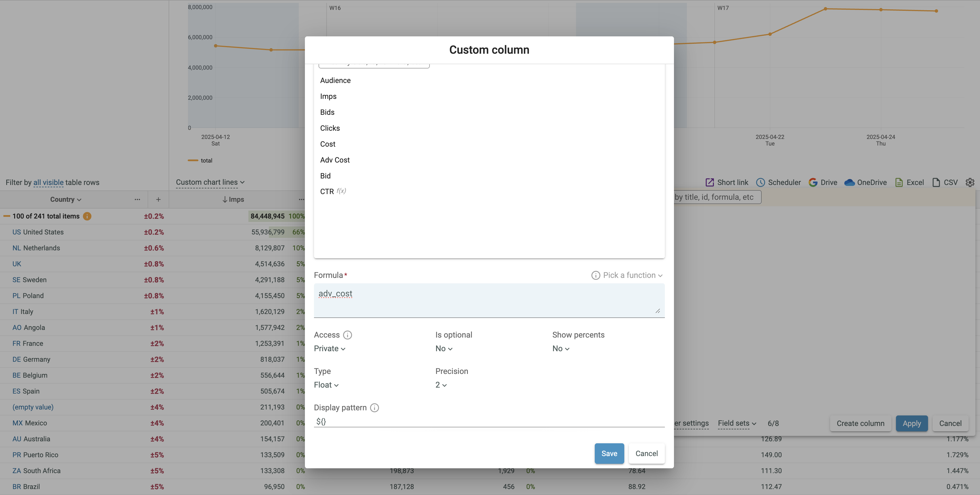
Task: Click the Display pattern info icon
Action: tap(374, 407)
